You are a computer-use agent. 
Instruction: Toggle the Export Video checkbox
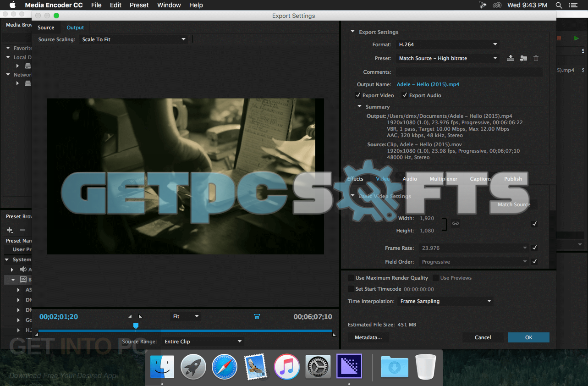(358, 95)
